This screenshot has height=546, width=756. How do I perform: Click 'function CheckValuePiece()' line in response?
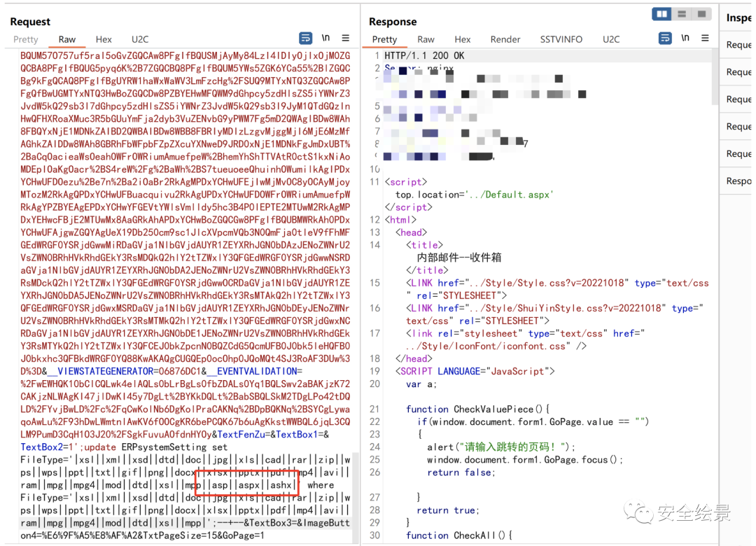point(478,409)
